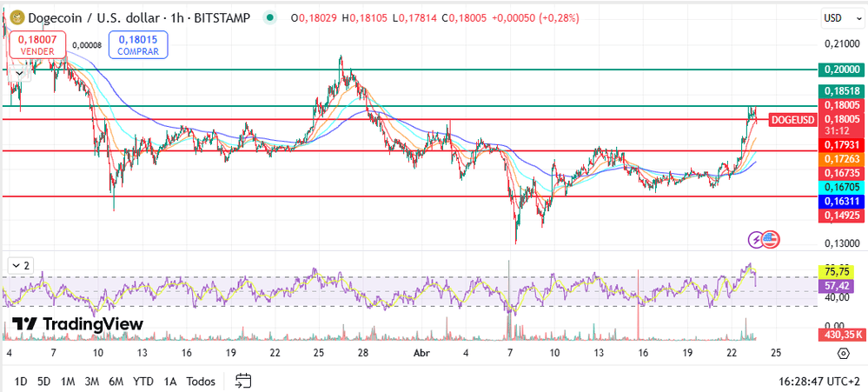Click the 0,16311 blue price label

pyautogui.click(x=841, y=202)
